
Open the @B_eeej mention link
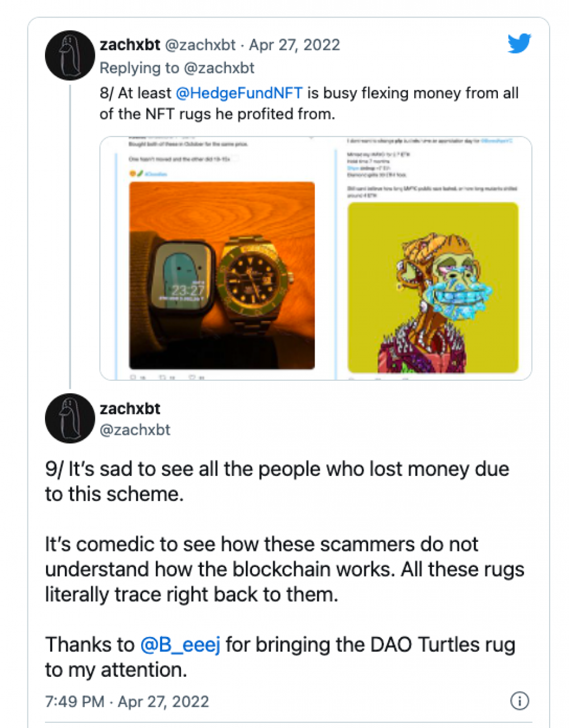point(180,645)
